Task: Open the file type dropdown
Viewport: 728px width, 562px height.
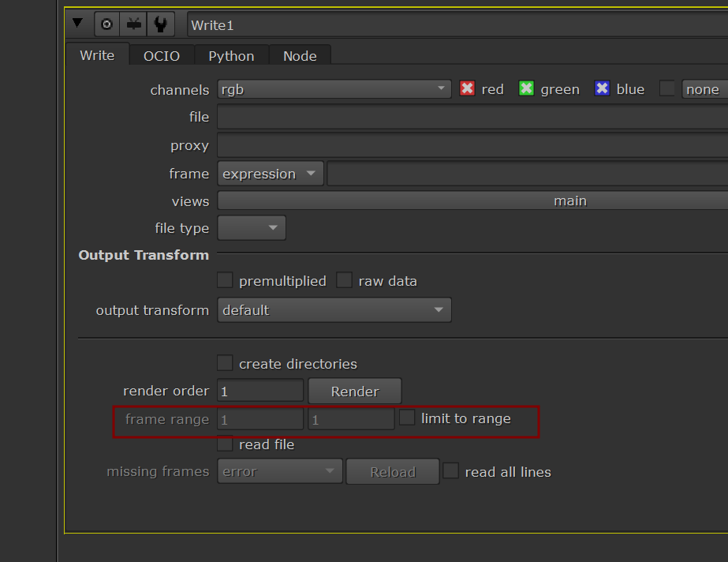Action: click(252, 228)
